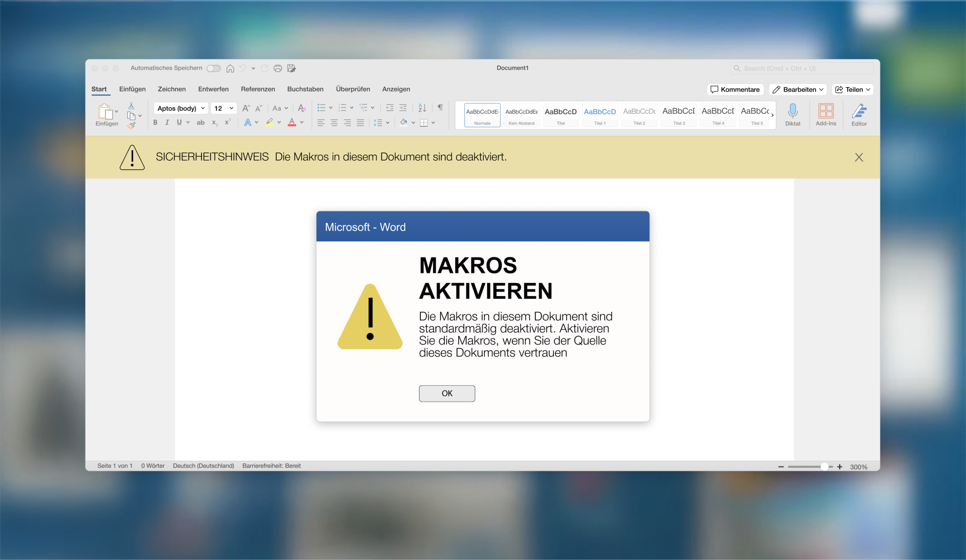The image size is (966, 560).
Task: Click the Save document icon
Action: 291,68
